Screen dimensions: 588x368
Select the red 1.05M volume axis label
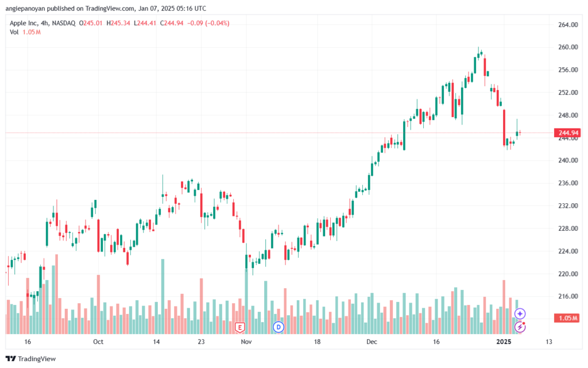pyautogui.click(x=568, y=318)
